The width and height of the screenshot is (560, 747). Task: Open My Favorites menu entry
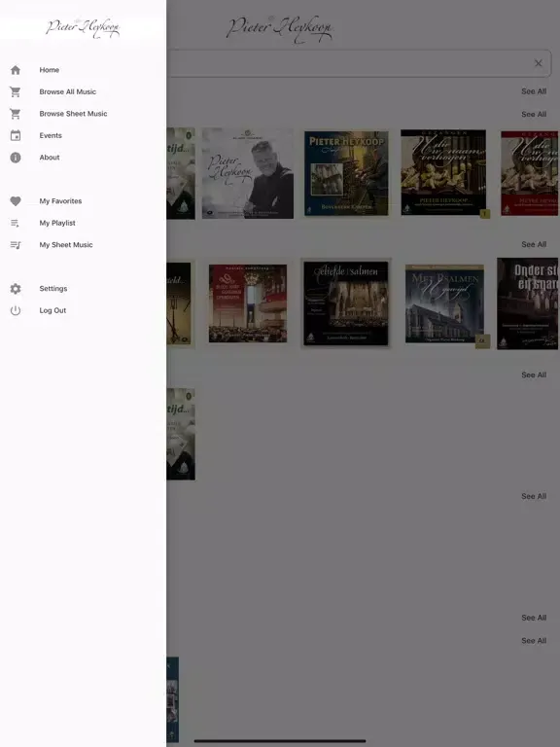coord(83,201)
